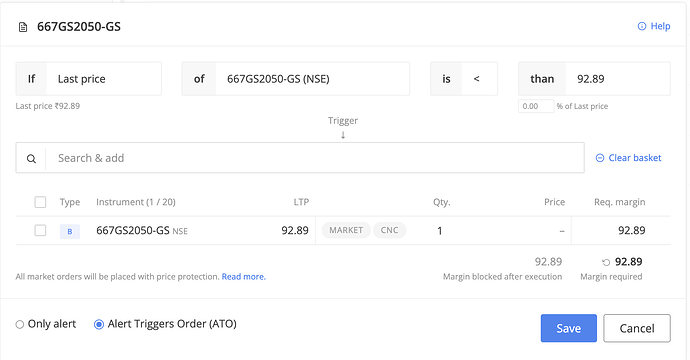Click the MARKET order type tag
Screen dimensions: 690x360
pyautogui.click(x=346, y=230)
